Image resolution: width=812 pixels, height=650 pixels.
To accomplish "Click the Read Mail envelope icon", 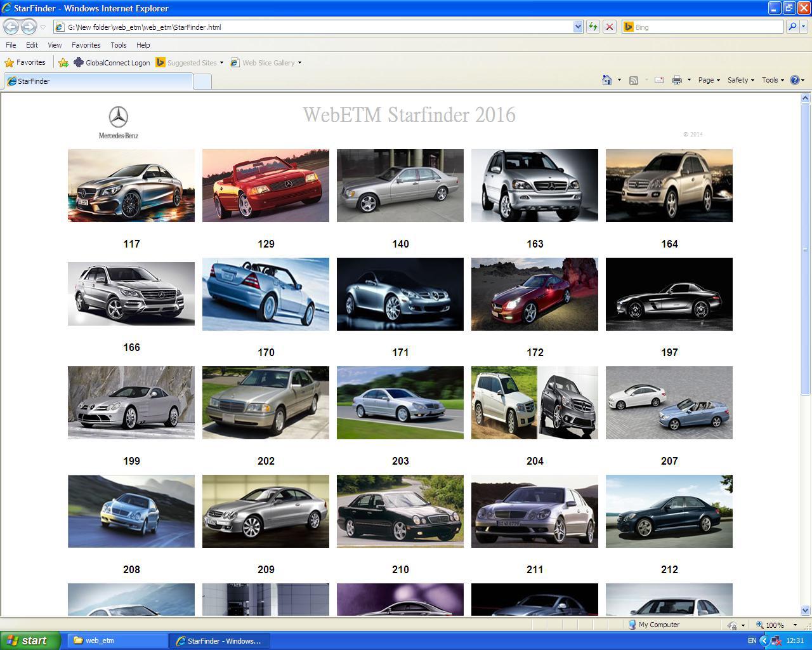I will (659, 80).
